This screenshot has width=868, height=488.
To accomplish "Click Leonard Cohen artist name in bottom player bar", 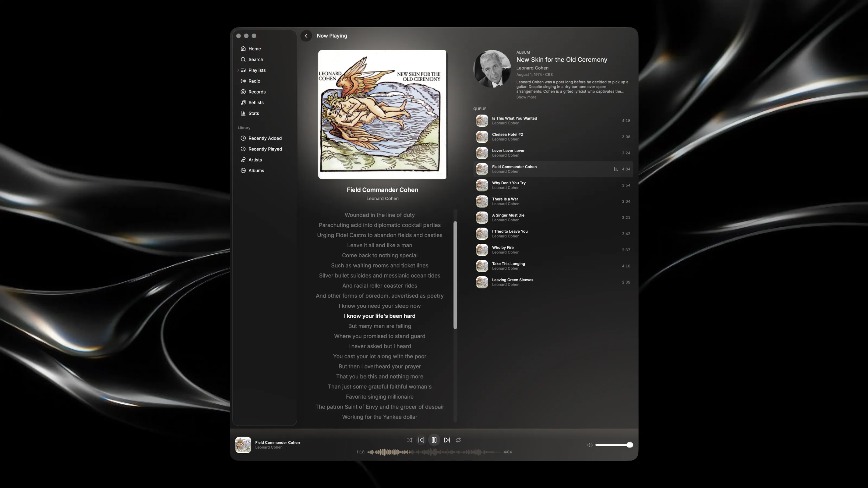I will [x=269, y=447].
